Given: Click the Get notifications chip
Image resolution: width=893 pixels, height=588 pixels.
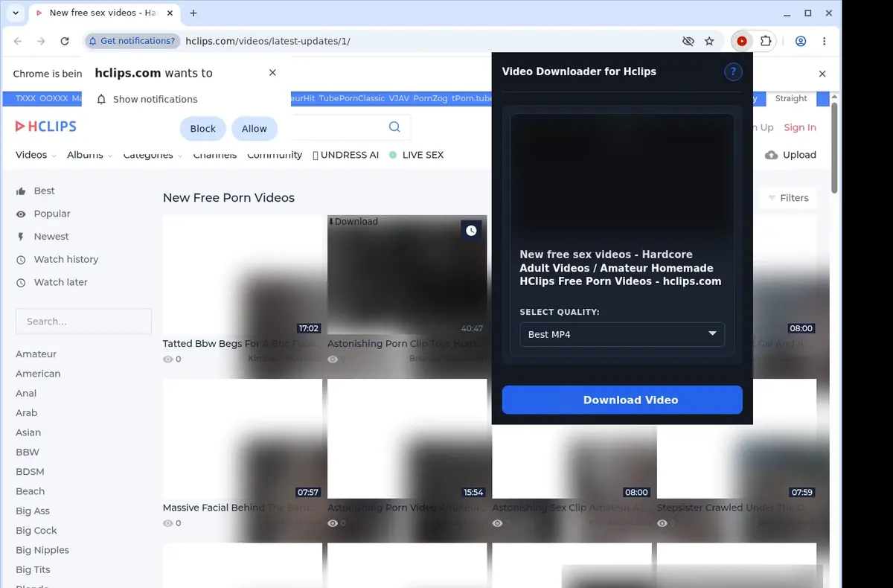Looking at the screenshot, I should 132,41.
